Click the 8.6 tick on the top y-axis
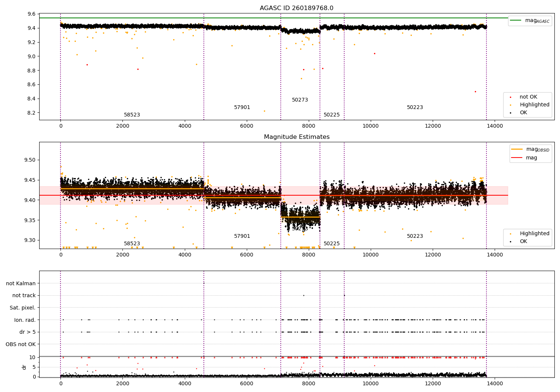Image resolution: width=560 pixels, height=392 pixels. click(32, 85)
